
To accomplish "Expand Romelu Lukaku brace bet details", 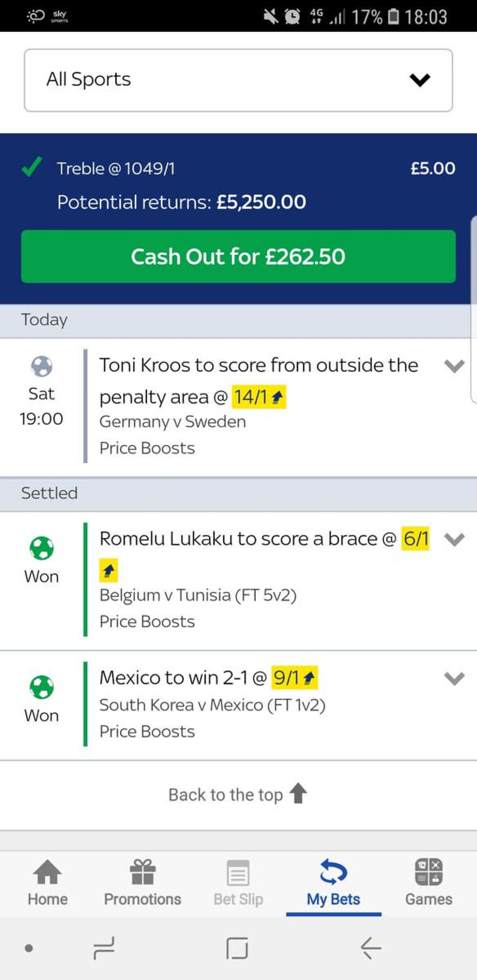I will click(454, 539).
